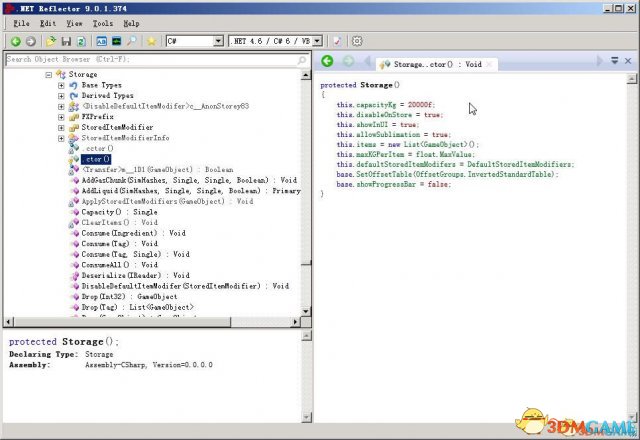640x440 pixels.
Task: Open the View menu
Action: (x=74, y=23)
